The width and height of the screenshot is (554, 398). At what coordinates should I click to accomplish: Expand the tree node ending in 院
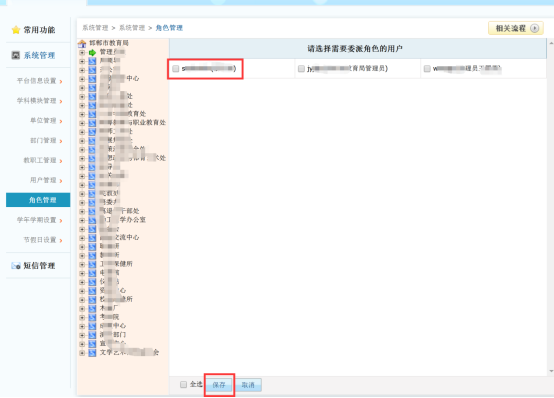[x=82, y=317]
